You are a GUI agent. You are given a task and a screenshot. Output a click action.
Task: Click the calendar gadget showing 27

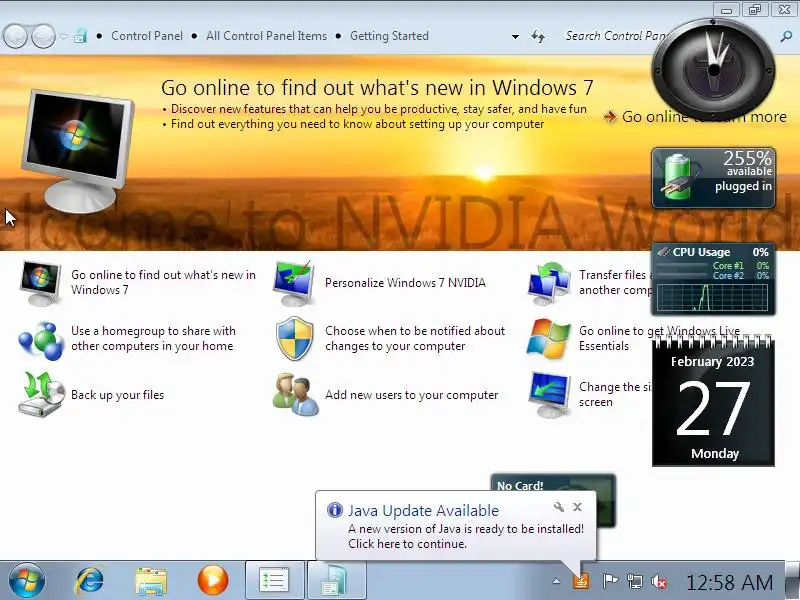713,402
